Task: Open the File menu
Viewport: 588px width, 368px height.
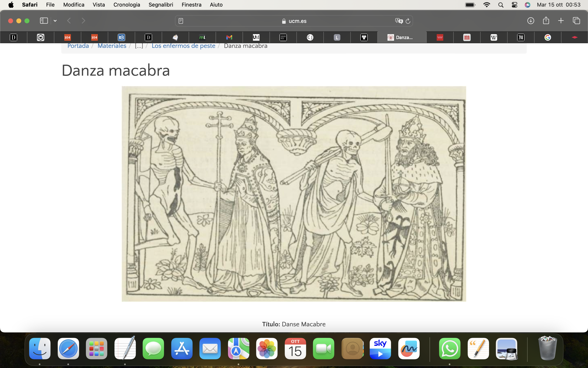Action: (x=50, y=5)
